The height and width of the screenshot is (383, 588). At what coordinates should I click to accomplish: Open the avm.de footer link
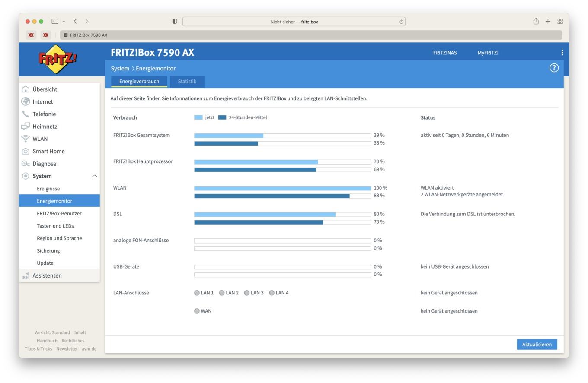(89, 349)
